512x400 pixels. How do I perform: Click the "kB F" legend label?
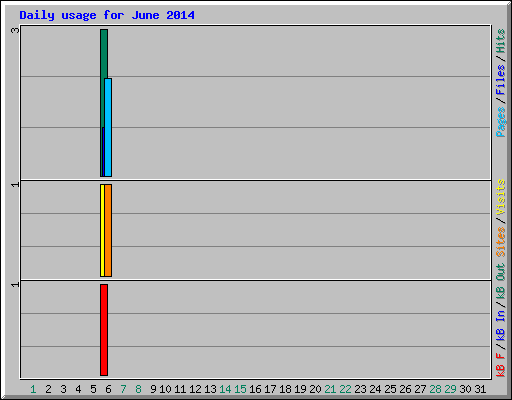(x=500, y=365)
